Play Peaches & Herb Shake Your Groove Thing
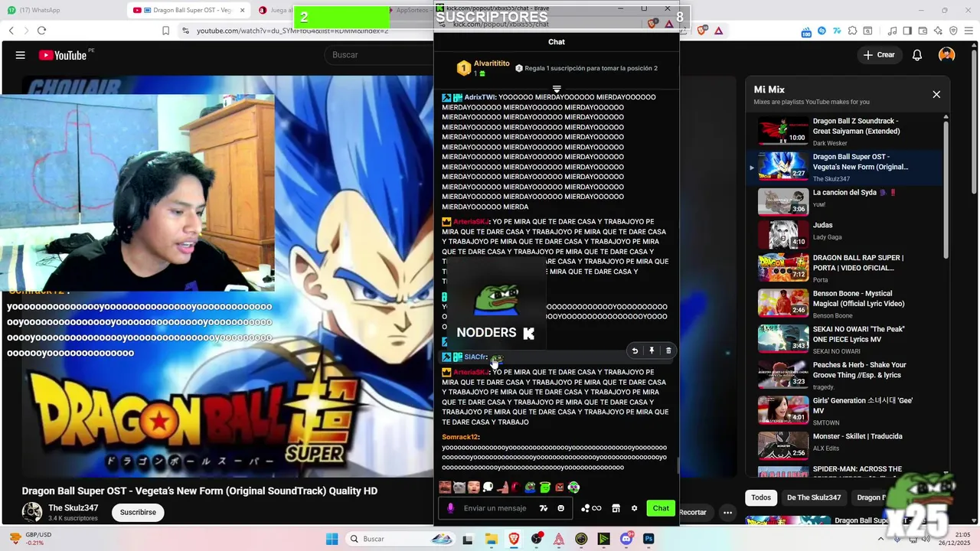Screen dimensions: 980x551 845,375
